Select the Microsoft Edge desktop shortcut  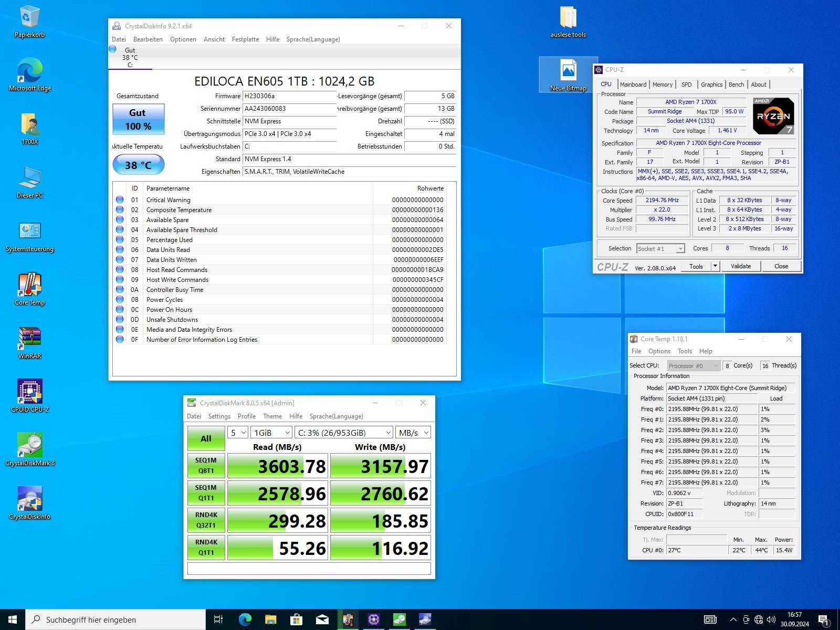coord(29,76)
